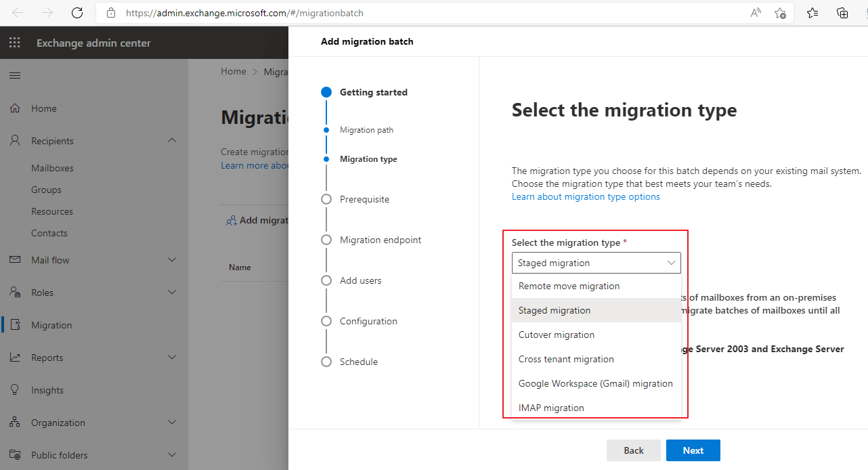Reload the page with refresh icon

coord(77,13)
